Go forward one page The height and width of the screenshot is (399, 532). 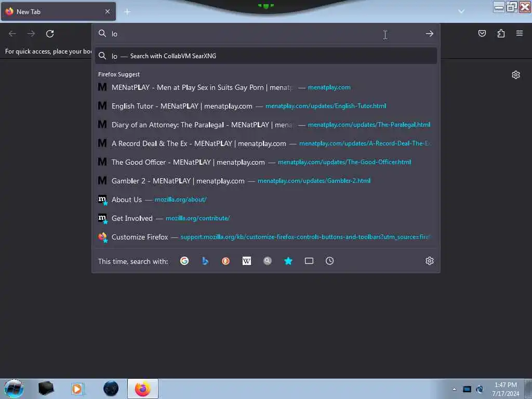pos(31,34)
